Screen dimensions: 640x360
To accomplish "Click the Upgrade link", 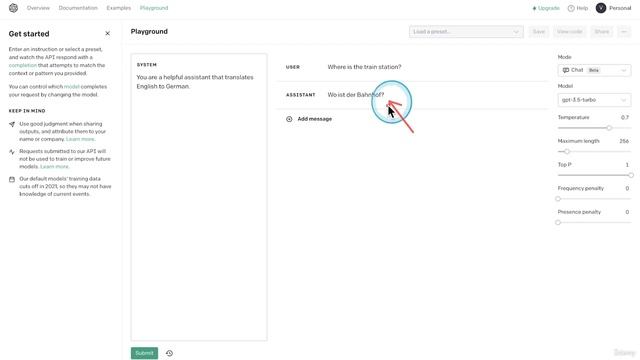I will pos(546,8).
